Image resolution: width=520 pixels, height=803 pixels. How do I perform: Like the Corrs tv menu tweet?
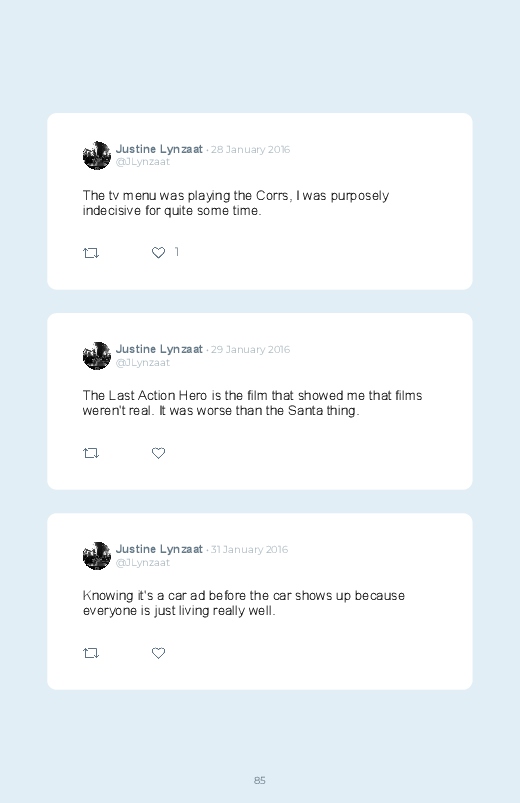pos(158,252)
